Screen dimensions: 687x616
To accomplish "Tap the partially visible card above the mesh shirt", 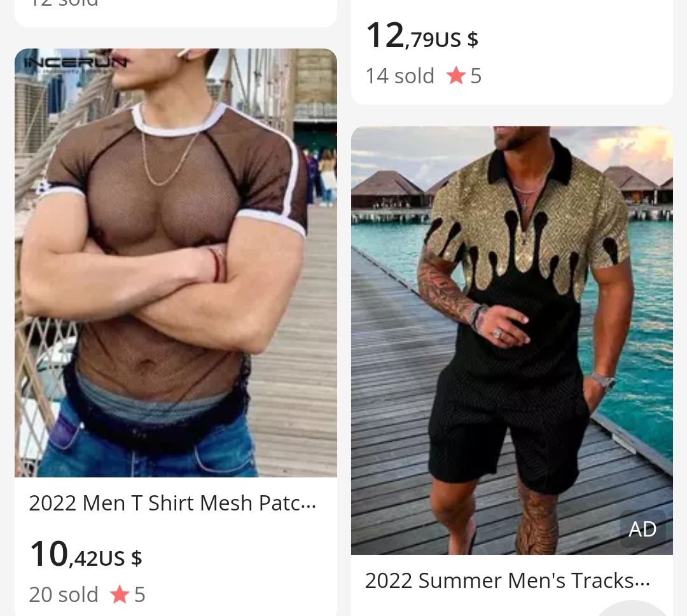I will (x=176, y=13).
